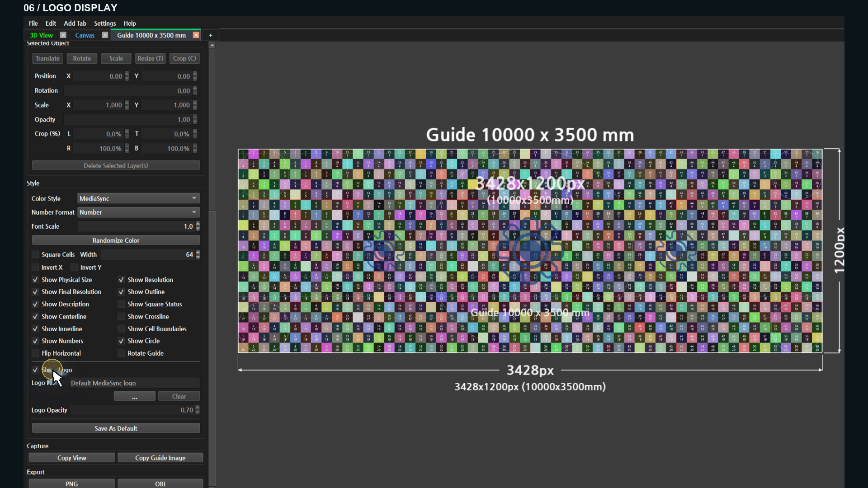The width and height of the screenshot is (868, 488).
Task: Open the Color Style dropdown
Action: tap(138, 198)
